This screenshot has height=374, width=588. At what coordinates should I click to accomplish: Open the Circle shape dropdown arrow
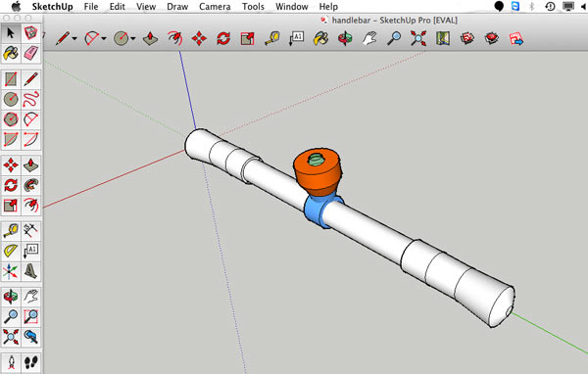[x=132, y=38]
